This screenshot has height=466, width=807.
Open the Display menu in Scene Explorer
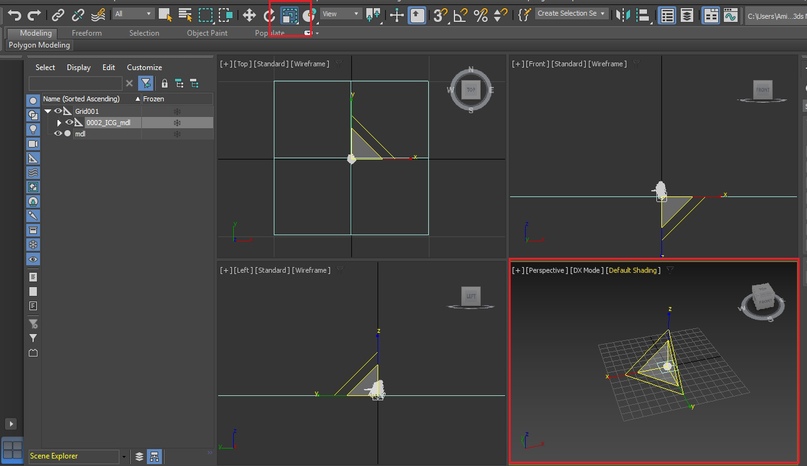[x=78, y=67]
